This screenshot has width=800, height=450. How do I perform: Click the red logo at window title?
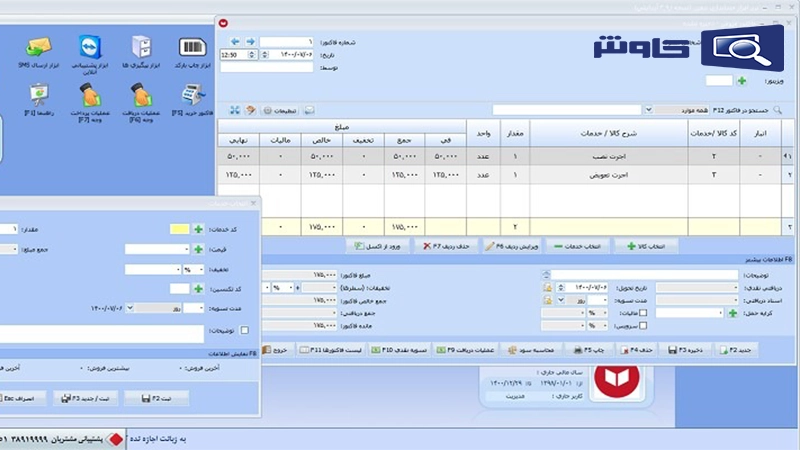[223, 23]
